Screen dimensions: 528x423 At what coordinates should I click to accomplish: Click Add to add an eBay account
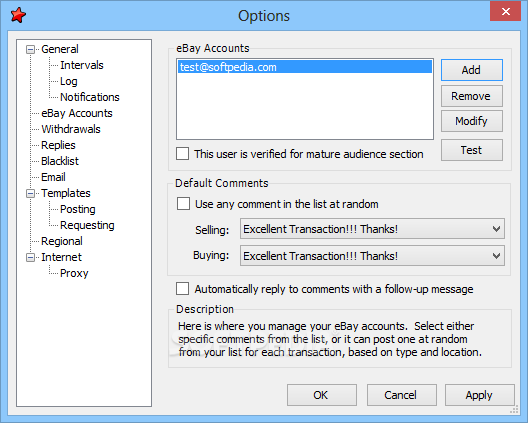click(472, 70)
